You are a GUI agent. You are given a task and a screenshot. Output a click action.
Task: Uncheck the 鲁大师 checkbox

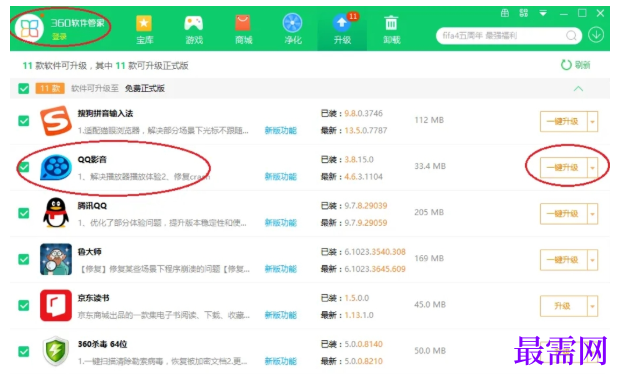(x=24, y=259)
